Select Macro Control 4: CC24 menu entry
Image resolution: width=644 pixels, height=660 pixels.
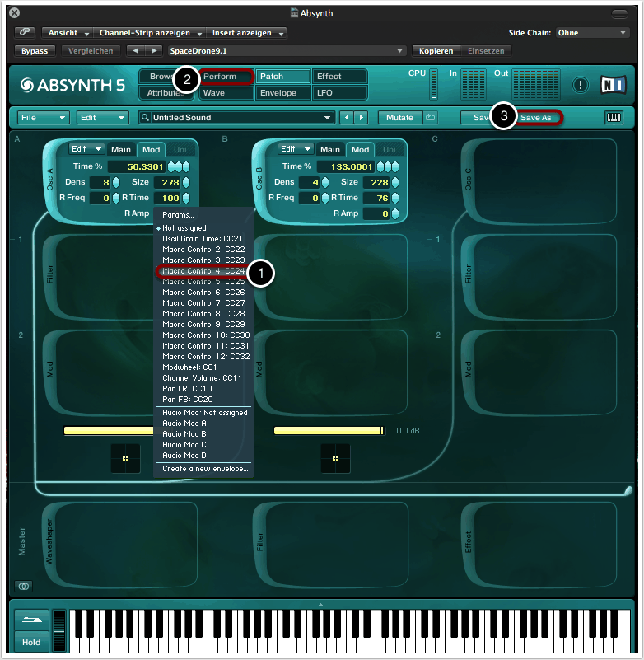coord(203,271)
